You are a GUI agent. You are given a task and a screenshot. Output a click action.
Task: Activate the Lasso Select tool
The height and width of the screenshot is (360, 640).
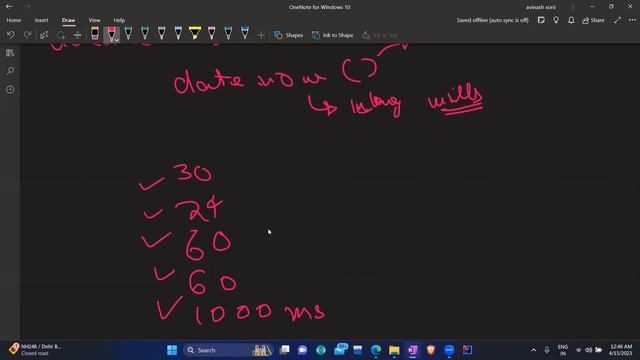(x=61, y=35)
